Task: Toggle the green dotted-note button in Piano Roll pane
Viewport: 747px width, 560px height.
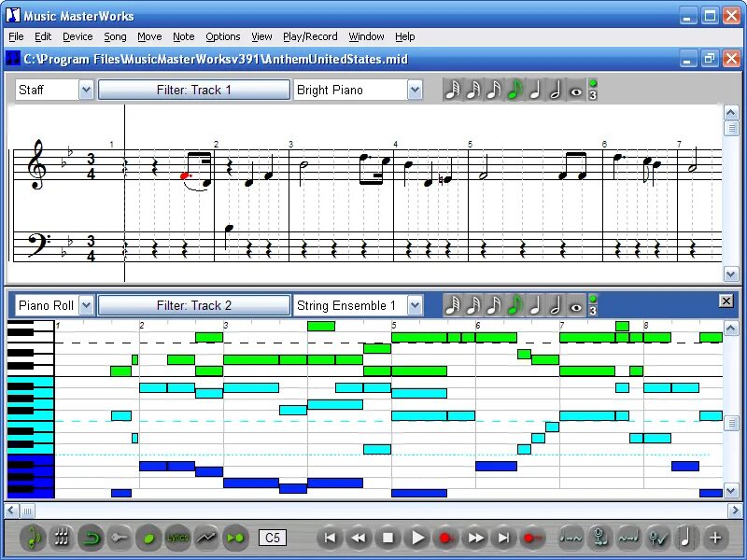Action: 593,299
